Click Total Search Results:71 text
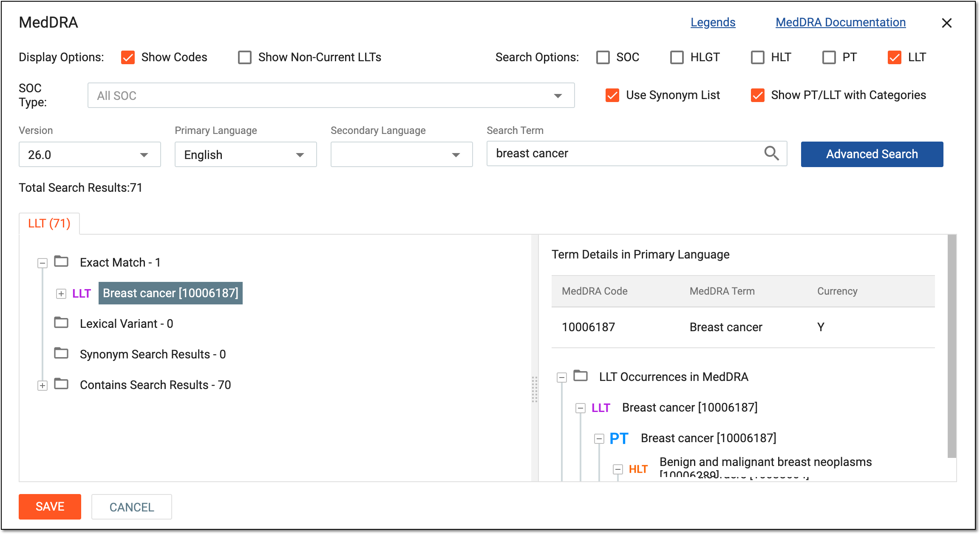Image resolution: width=980 pixels, height=534 pixels. click(81, 188)
